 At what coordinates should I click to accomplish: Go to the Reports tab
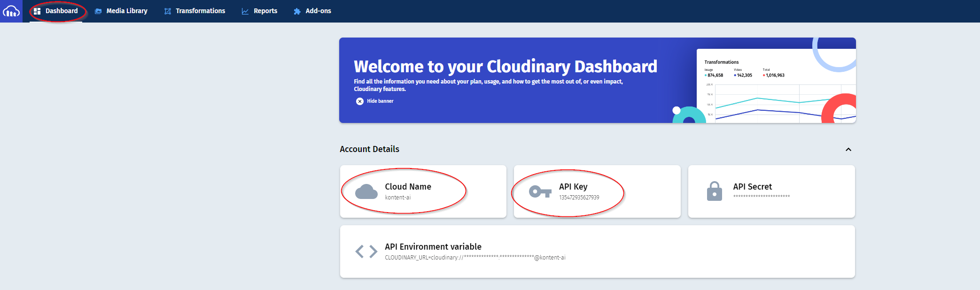pos(259,11)
